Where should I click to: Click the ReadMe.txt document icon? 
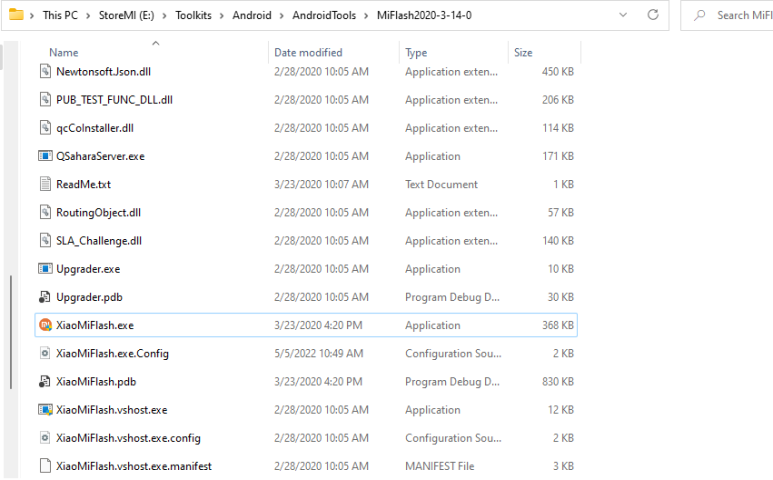point(45,184)
